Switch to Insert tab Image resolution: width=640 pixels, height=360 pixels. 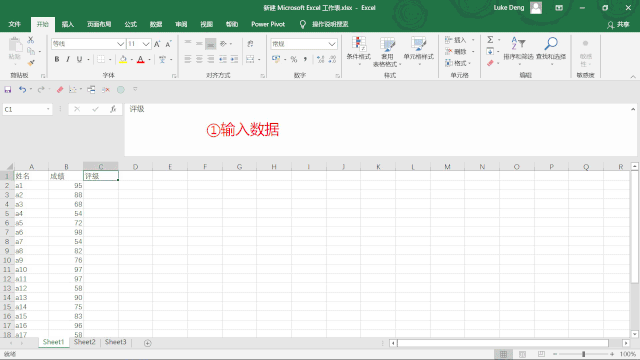[68, 24]
